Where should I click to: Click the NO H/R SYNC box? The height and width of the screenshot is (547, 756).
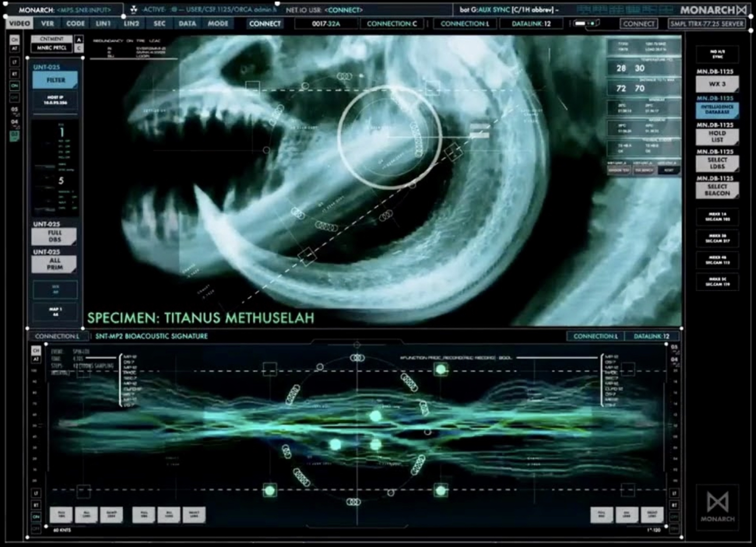click(x=717, y=54)
